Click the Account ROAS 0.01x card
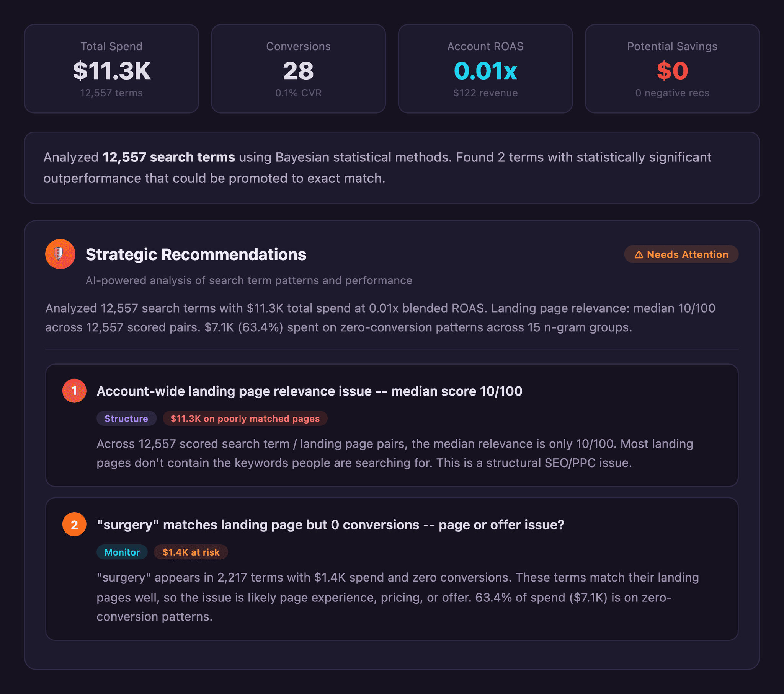The height and width of the screenshot is (694, 784). point(485,69)
